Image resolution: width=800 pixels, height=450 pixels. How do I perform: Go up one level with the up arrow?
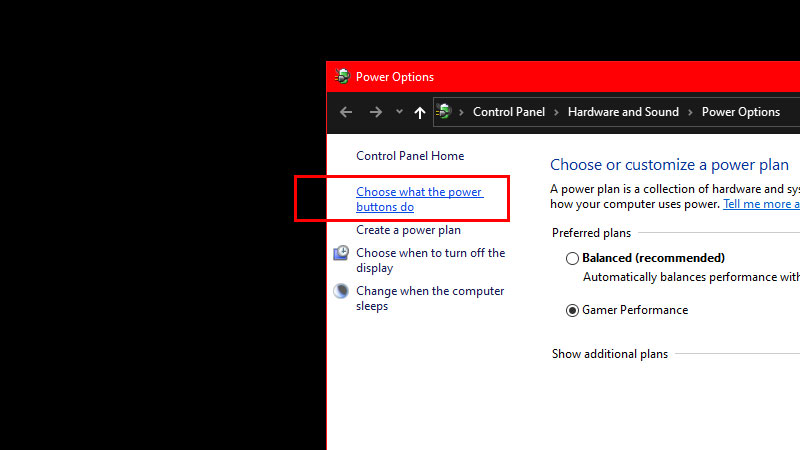tap(419, 112)
